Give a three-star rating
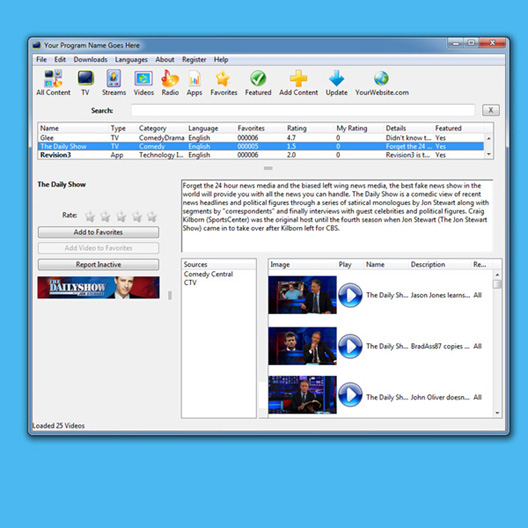The height and width of the screenshot is (528, 528). coord(121,216)
